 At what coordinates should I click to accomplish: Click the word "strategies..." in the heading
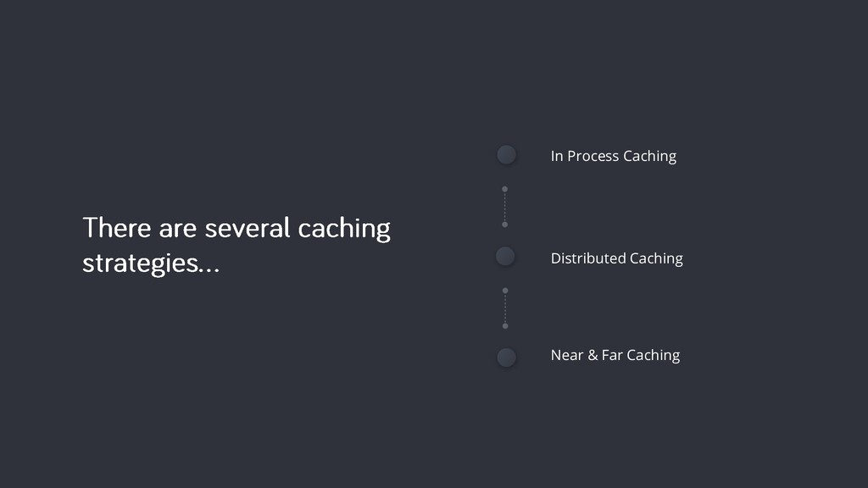click(151, 263)
